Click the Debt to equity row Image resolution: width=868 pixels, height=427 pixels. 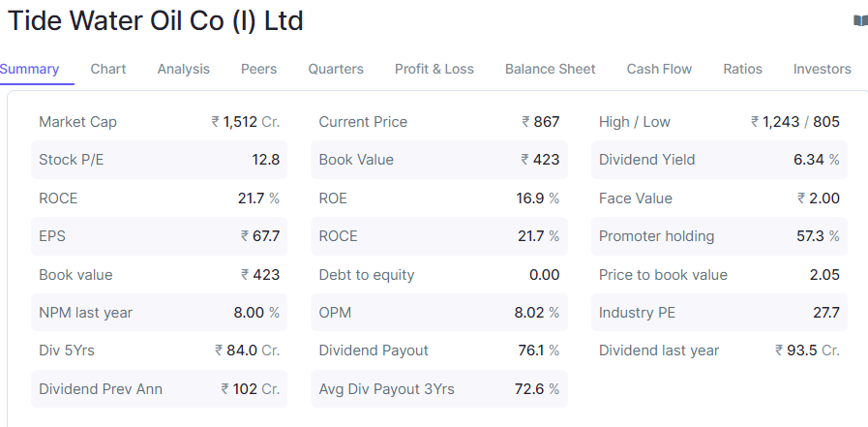tap(439, 275)
